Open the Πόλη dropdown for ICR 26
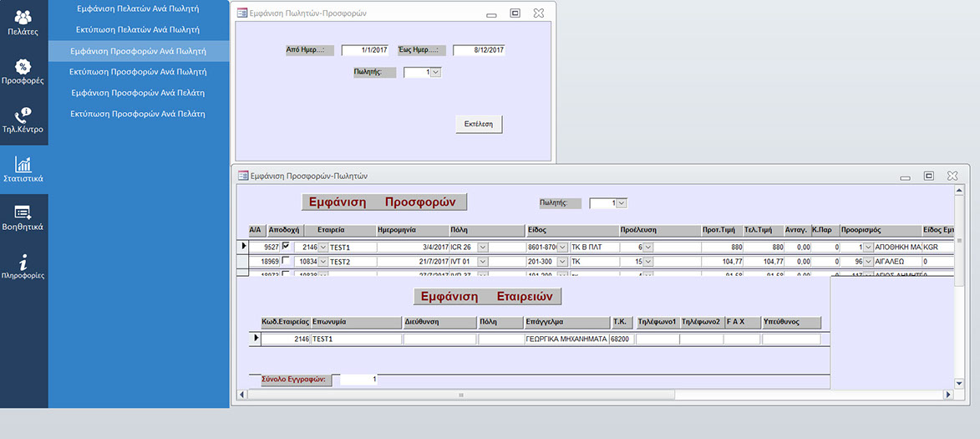Viewport: 980px width, 439px height. 483,248
